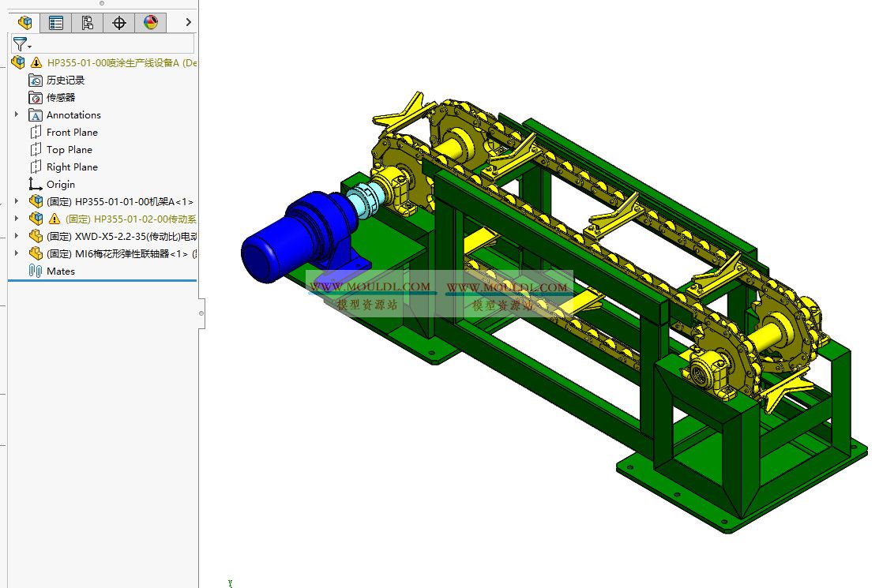Expand the Annotations folder
The height and width of the screenshot is (588, 879).
tap(16, 114)
